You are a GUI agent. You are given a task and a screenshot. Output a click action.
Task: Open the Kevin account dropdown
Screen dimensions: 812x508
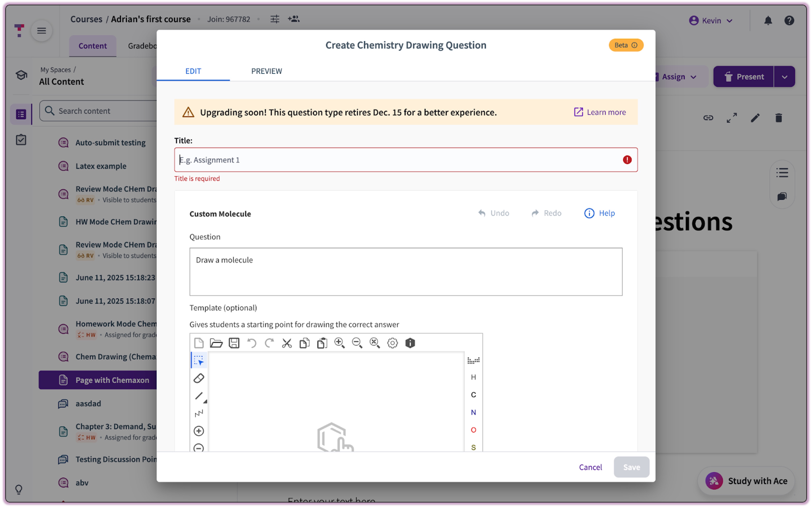711,21
